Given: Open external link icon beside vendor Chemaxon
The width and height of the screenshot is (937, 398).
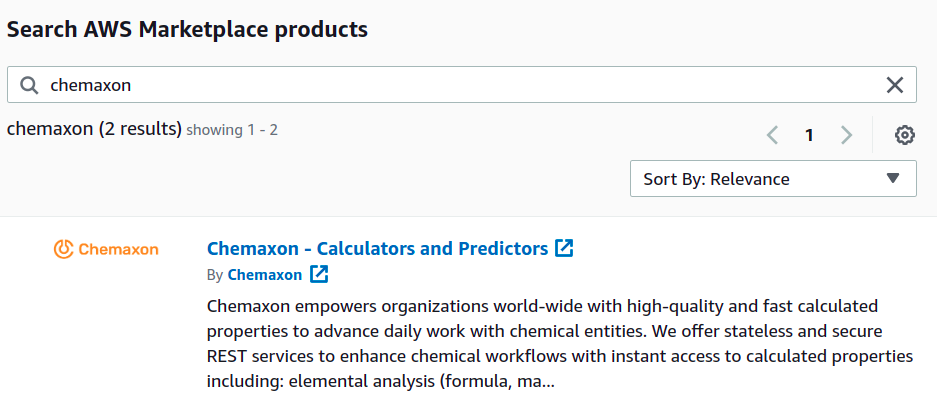Looking at the screenshot, I should [319, 275].
